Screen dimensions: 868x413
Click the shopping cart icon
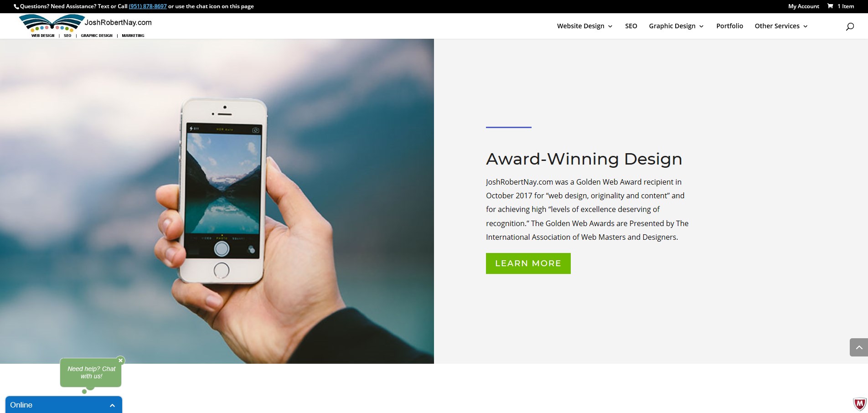(830, 6)
